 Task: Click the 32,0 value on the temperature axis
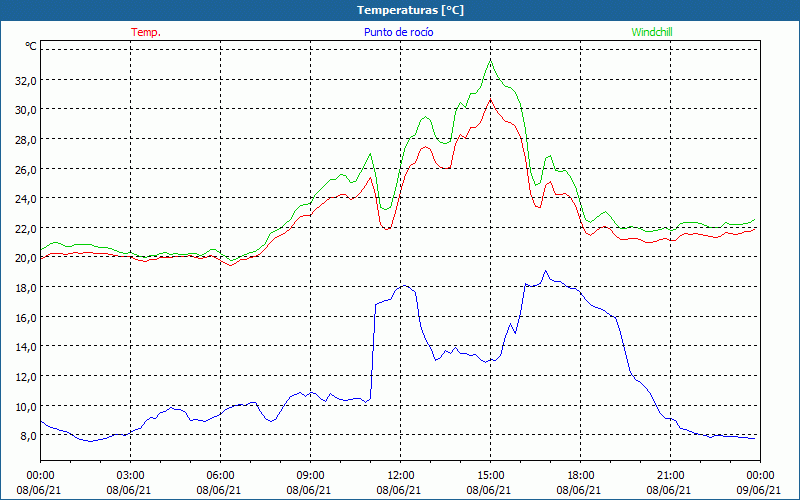24,81
